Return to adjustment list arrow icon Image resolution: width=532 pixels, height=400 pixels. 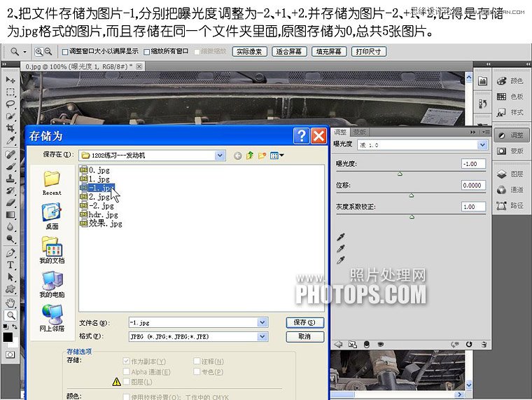(x=338, y=345)
